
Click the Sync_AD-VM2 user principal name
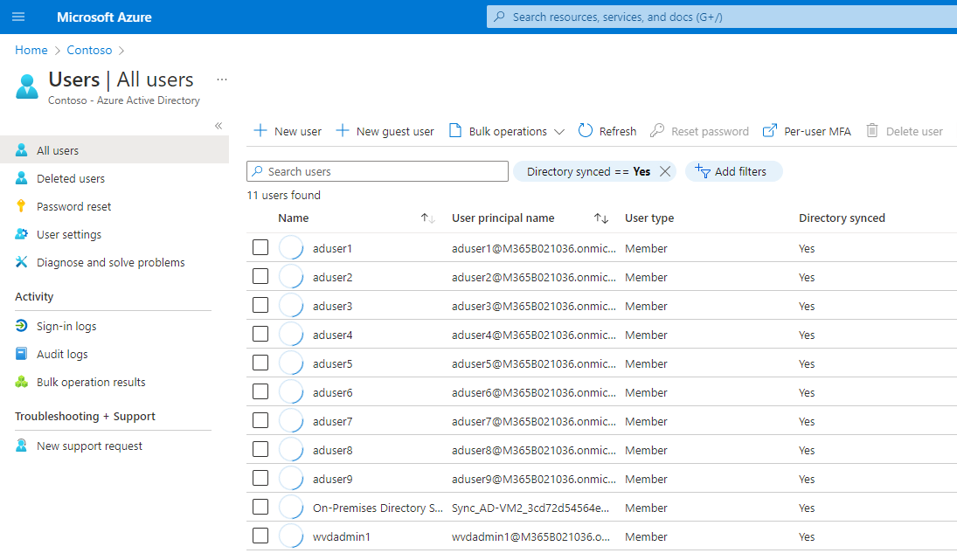click(x=531, y=508)
